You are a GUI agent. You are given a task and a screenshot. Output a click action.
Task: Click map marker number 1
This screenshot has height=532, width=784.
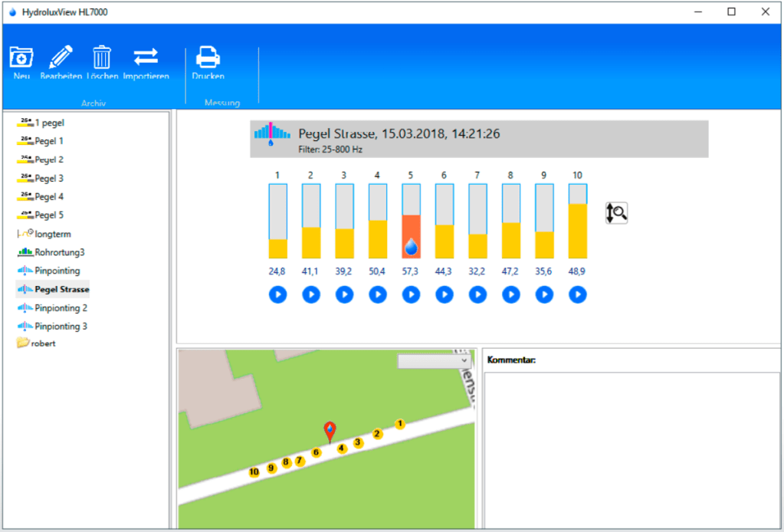pos(400,423)
